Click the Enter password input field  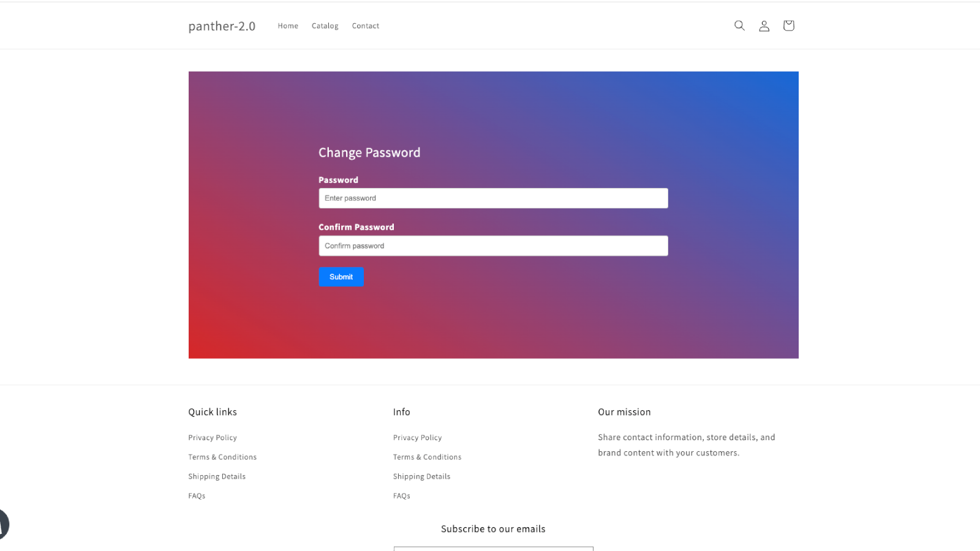point(493,198)
